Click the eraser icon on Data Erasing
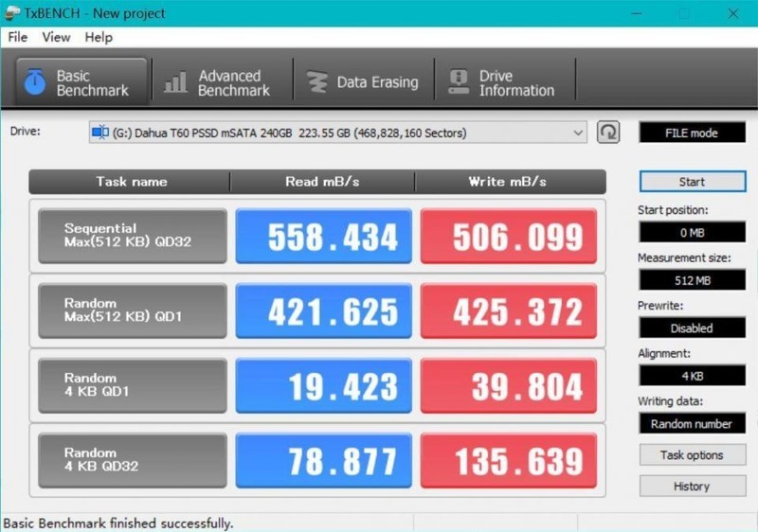The image size is (758, 532). click(x=317, y=82)
